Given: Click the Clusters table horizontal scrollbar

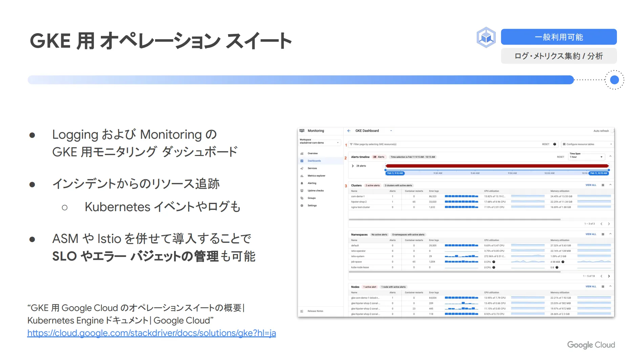Looking at the screenshot, I should click(x=455, y=220).
